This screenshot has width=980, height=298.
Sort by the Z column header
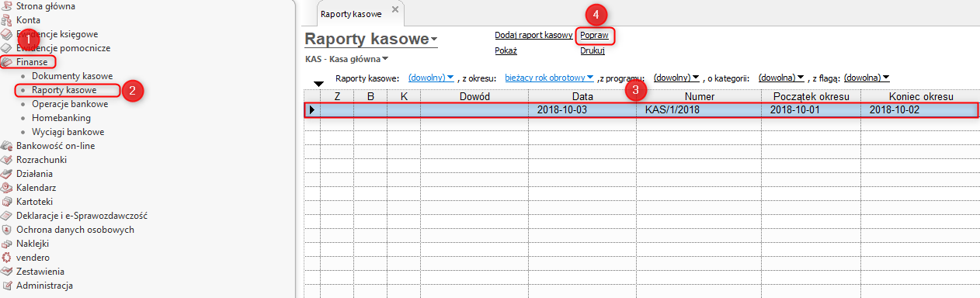[x=337, y=96]
